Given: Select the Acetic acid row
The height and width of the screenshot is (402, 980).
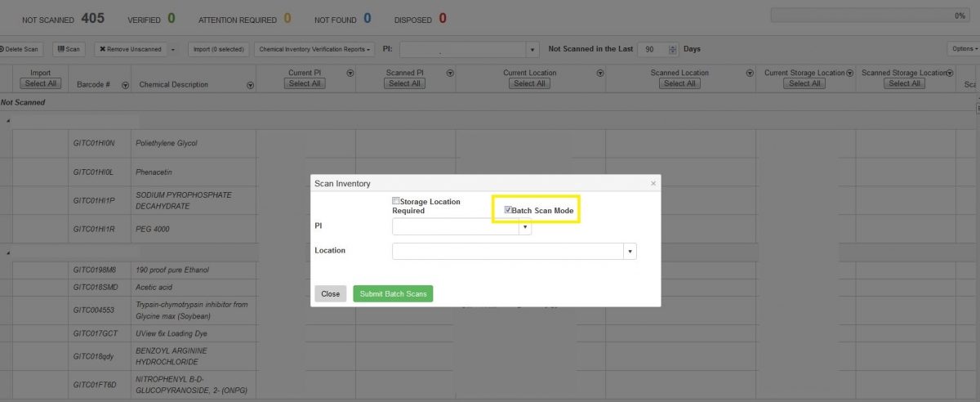Looking at the screenshot, I should (490, 287).
